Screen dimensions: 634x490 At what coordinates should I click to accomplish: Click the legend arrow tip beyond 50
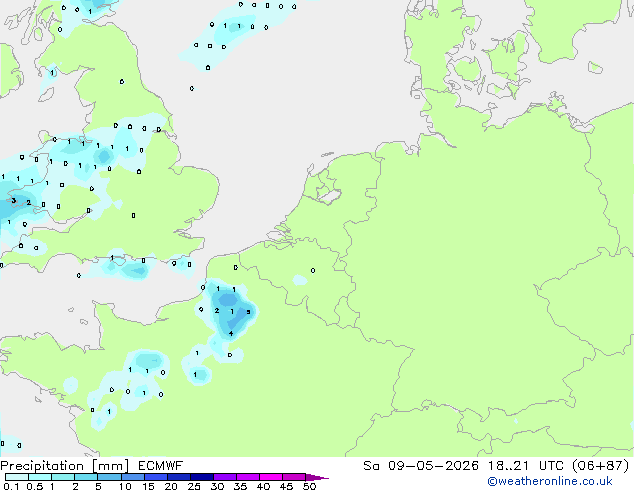317,477
